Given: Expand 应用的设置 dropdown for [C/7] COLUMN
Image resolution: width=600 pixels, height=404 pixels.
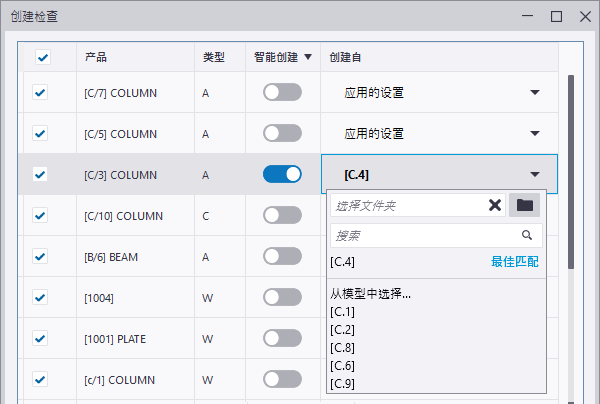Looking at the screenshot, I should click(x=535, y=92).
